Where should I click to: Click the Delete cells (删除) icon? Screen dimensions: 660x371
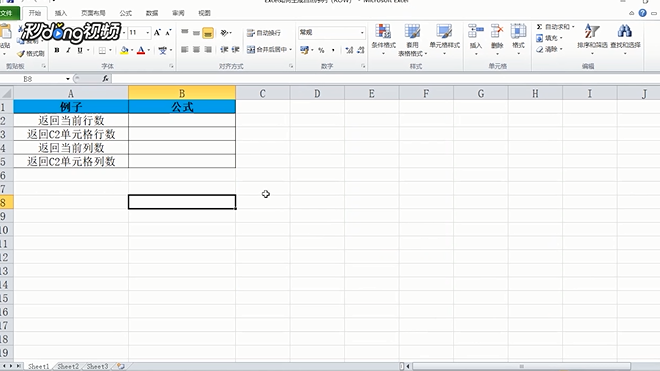pyautogui.click(x=497, y=32)
